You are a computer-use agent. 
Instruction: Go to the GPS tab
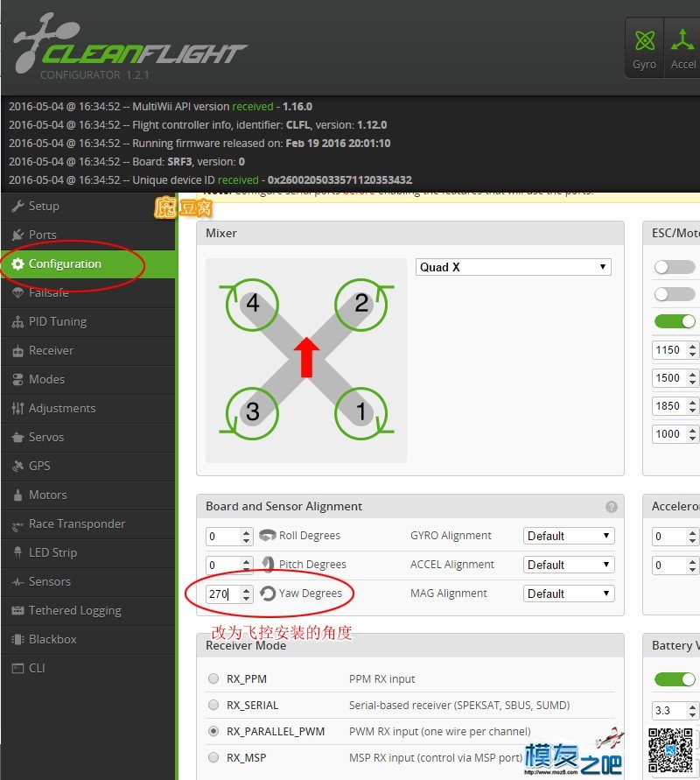pyautogui.click(x=88, y=466)
